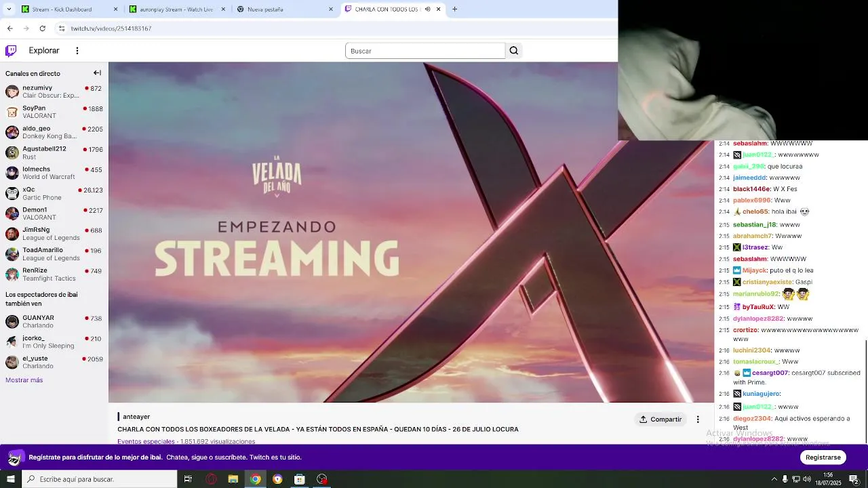
Task: Open xQc Gartic Phone channel
Action: [x=54, y=193]
